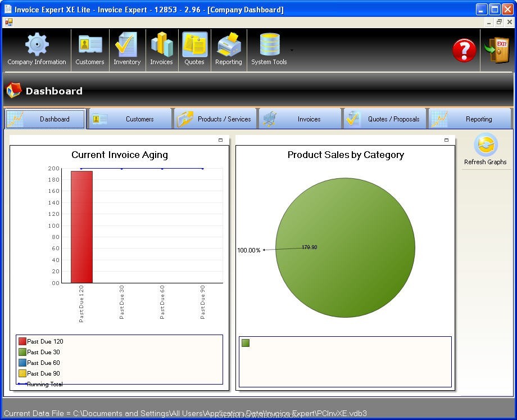The width and height of the screenshot is (517, 420).
Task: Switch to the Reporting tab
Action: [470, 119]
